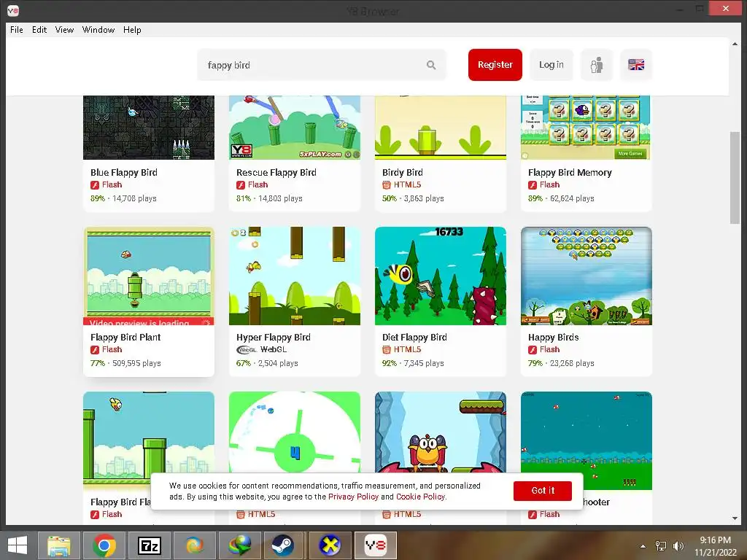Open the Birdy Bird thumbnail
The image size is (747, 560).
440,128
